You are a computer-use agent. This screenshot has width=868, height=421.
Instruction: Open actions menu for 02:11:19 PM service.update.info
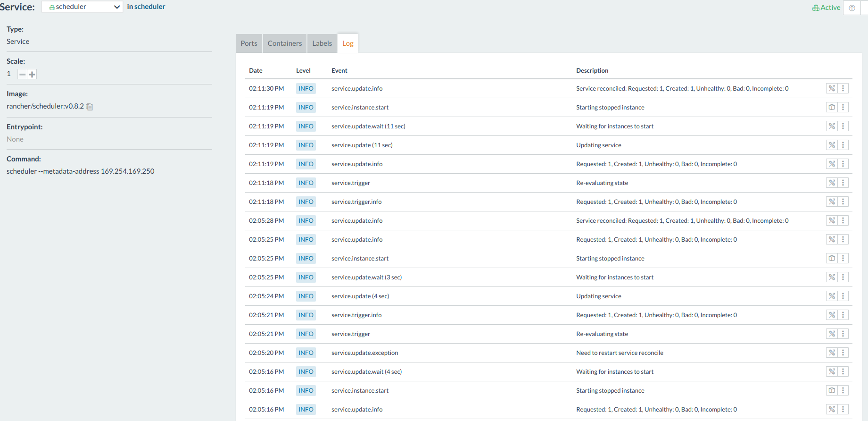click(843, 164)
